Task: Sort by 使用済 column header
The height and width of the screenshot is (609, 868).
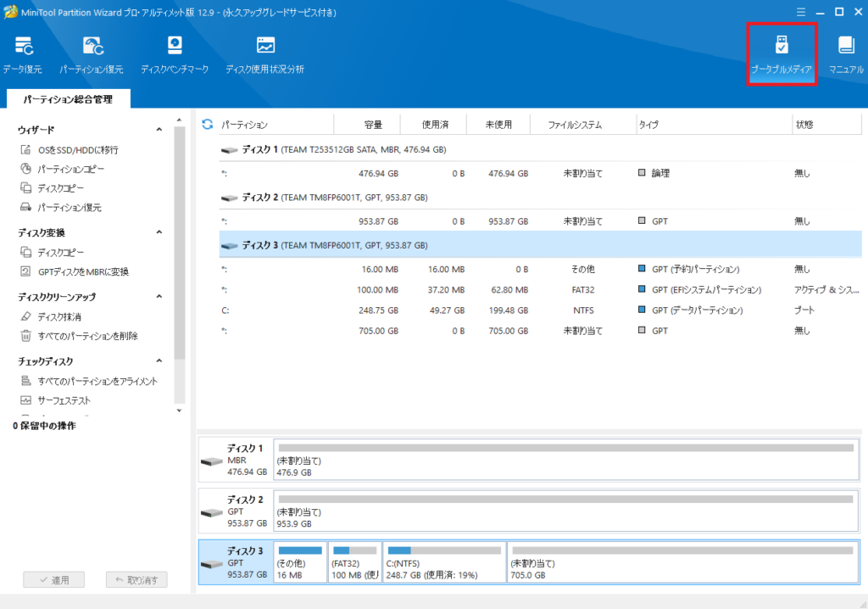Action: click(434, 124)
